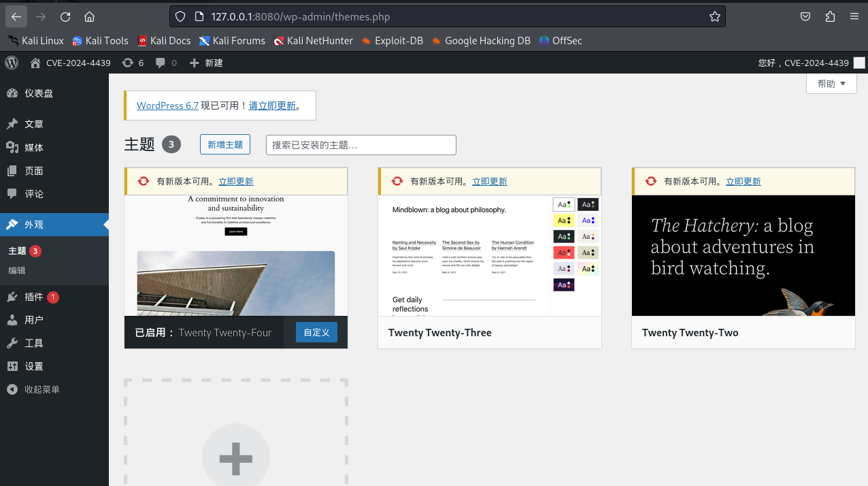The width and height of the screenshot is (868, 486).
Task: Open Kali Linux bookmark
Action: [35, 41]
